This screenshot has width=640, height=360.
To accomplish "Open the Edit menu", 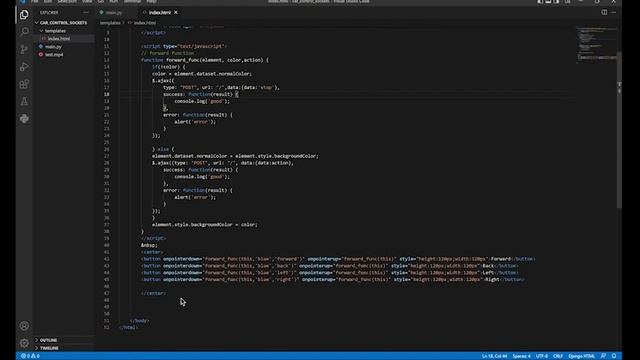I will coord(48,2).
